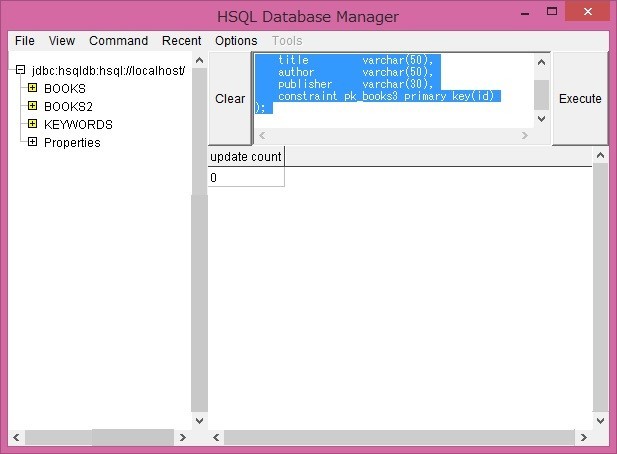Click SQL editor vertical scroll up arrow
The image size is (617, 454).
541,62
